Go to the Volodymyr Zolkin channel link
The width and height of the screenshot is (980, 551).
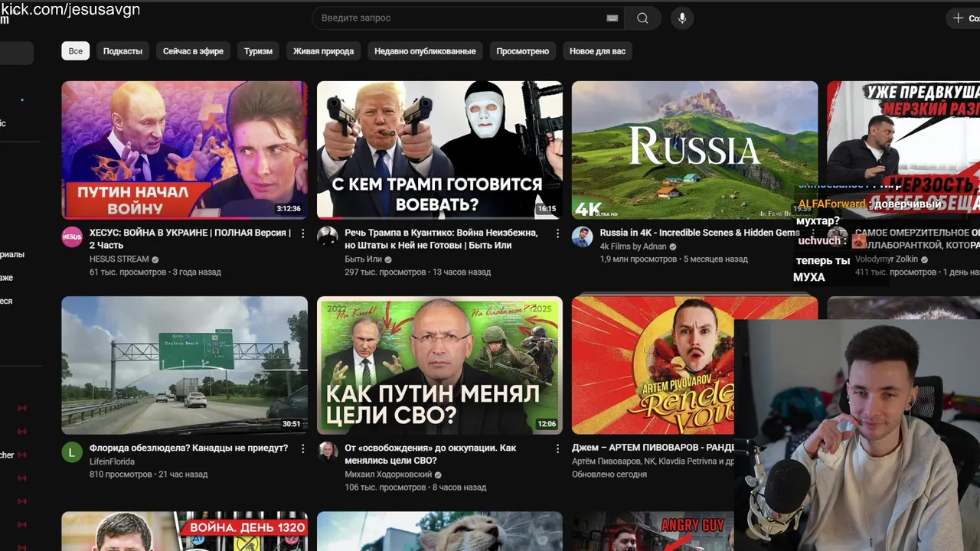[886, 259]
